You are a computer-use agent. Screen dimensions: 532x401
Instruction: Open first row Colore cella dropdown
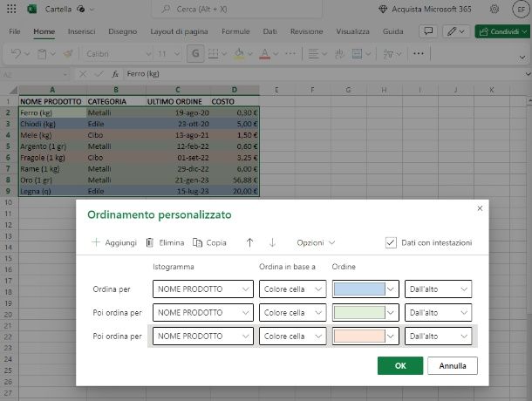click(292, 289)
